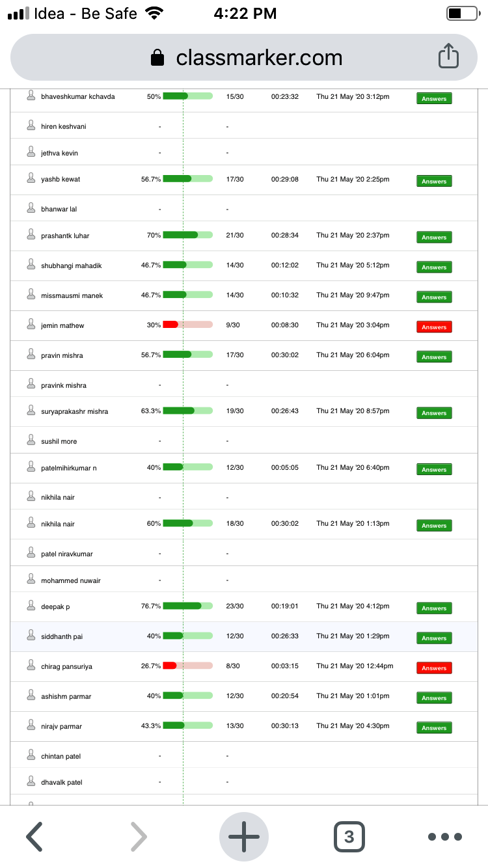
Task: Tap the forward arrow in browser toolbar
Action: click(x=139, y=837)
